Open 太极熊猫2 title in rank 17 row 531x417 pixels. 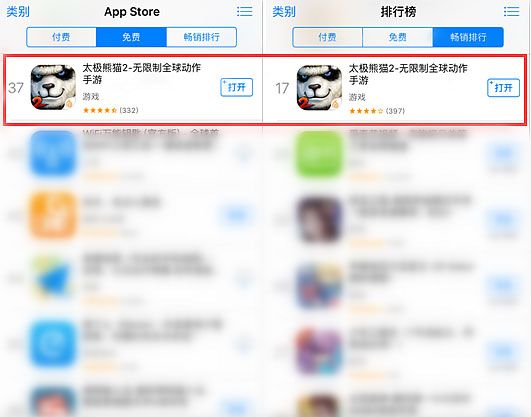(x=408, y=74)
